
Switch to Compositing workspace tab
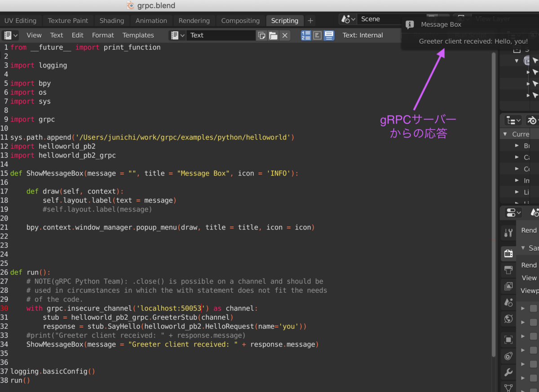[240, 21]
